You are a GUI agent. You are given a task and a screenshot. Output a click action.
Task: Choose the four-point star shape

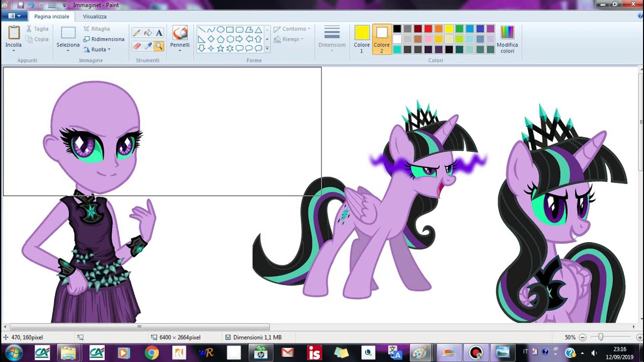coord(211,48)
